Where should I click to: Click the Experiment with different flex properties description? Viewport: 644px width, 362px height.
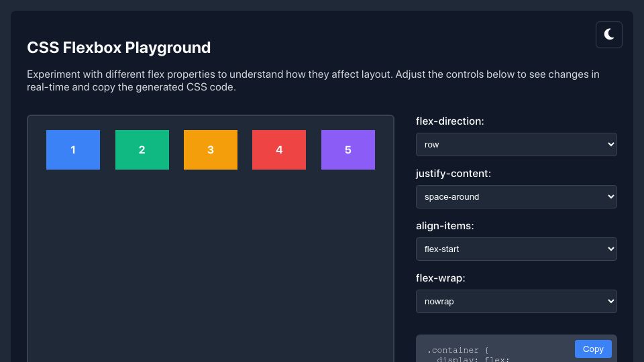[313, 80]
